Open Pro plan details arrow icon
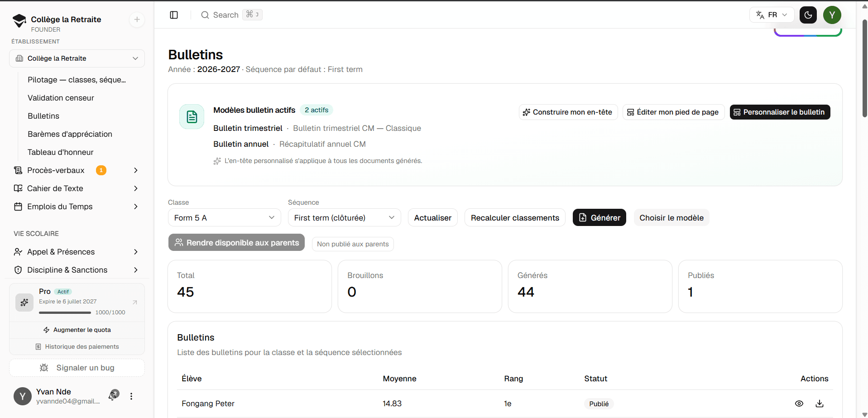 (x=135, y=302)
